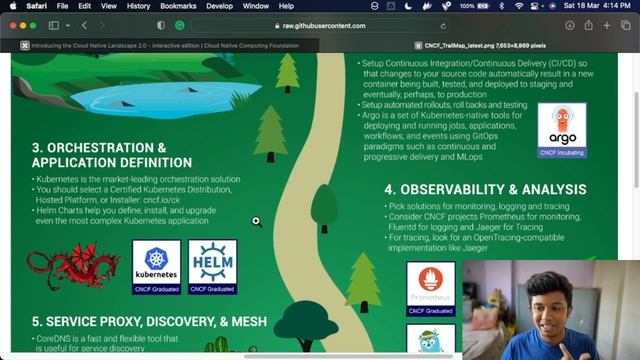Go back to the previous page
Image resolution: width=640 pixels, height=360 pixels.
(84, 25)
